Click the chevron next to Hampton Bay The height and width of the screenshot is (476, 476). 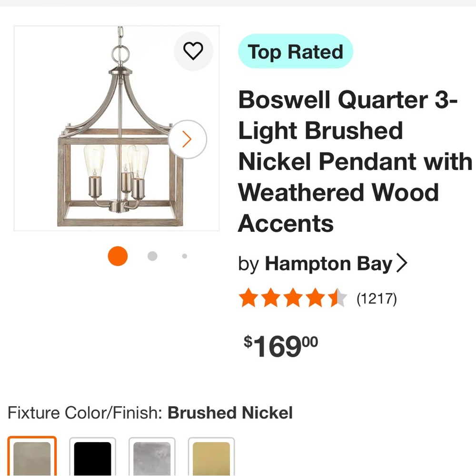(x=403, y=262)
